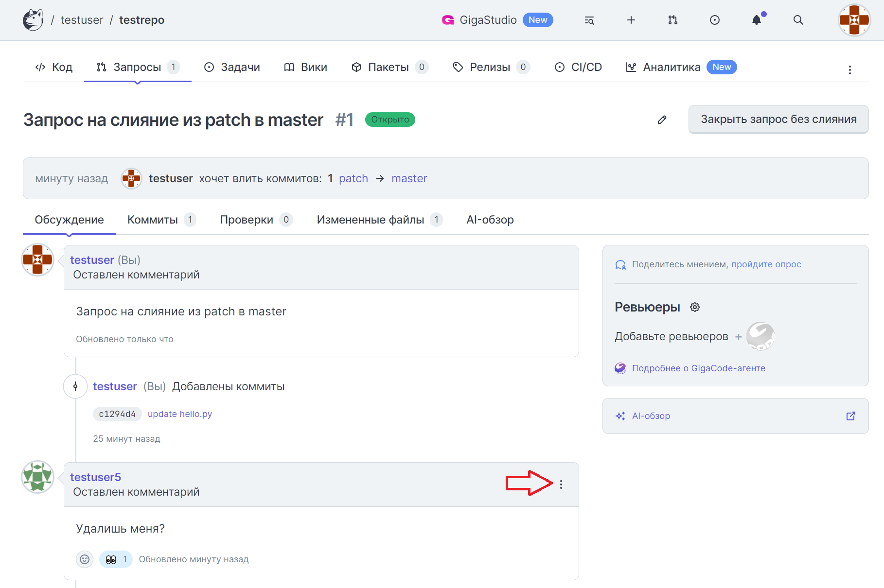Open testuser link in Добавлены коммиты row
884x588 pixels.
click(x=115, y=386)
